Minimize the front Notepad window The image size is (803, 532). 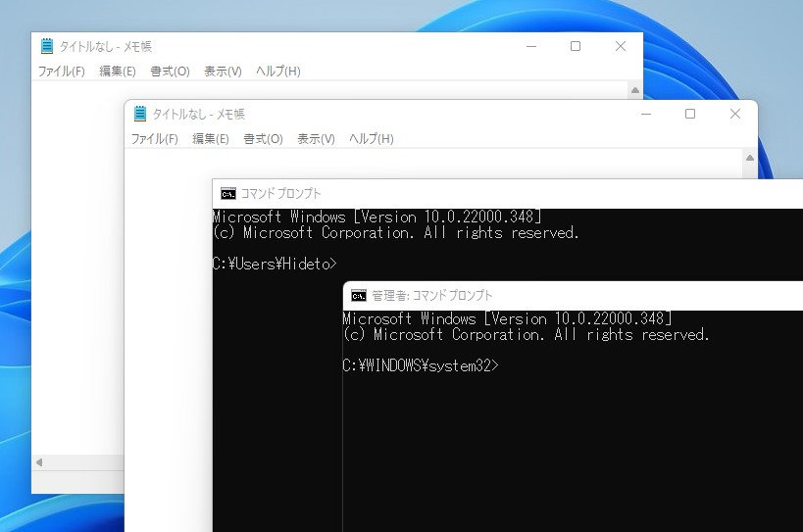click(x=646, y=114)
